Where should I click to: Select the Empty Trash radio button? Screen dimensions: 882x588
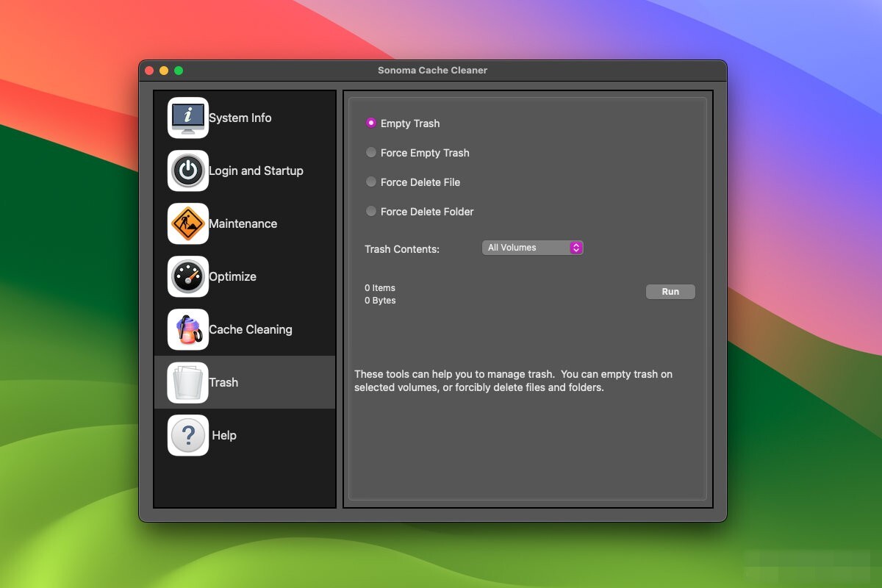[x=371, y=123]
